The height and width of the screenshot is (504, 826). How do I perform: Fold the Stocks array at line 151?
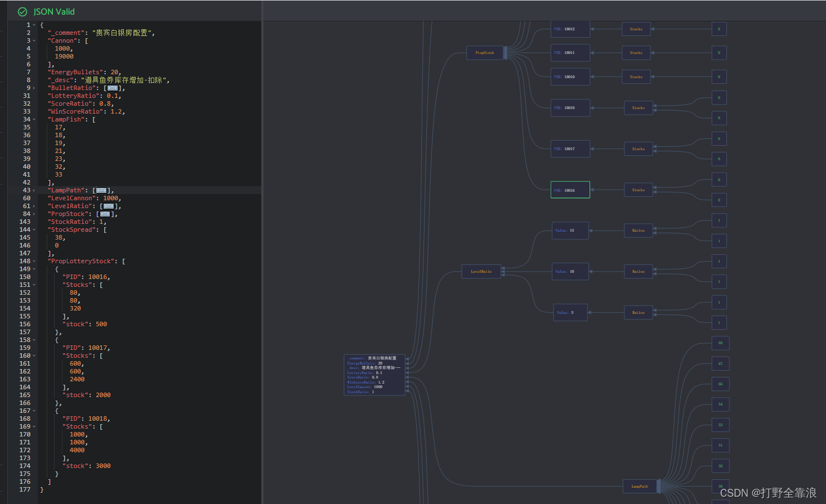[34, 285]
